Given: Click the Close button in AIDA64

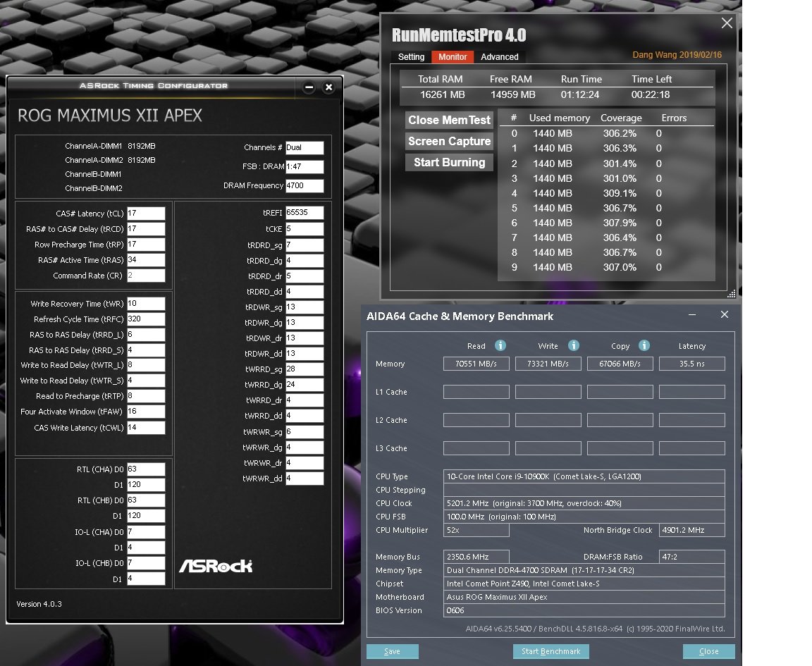Looking at the screenshot, I should coord(708,651).
